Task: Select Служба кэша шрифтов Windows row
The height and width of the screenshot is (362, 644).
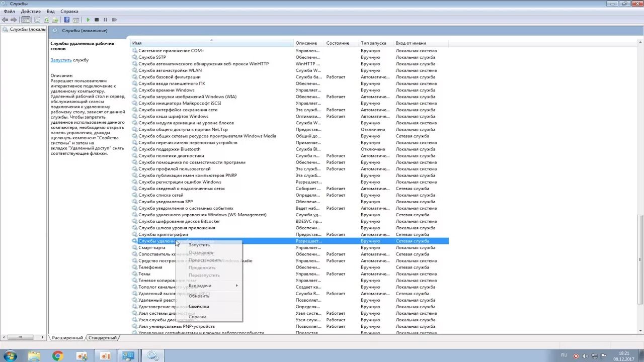Action: (290, 116)
